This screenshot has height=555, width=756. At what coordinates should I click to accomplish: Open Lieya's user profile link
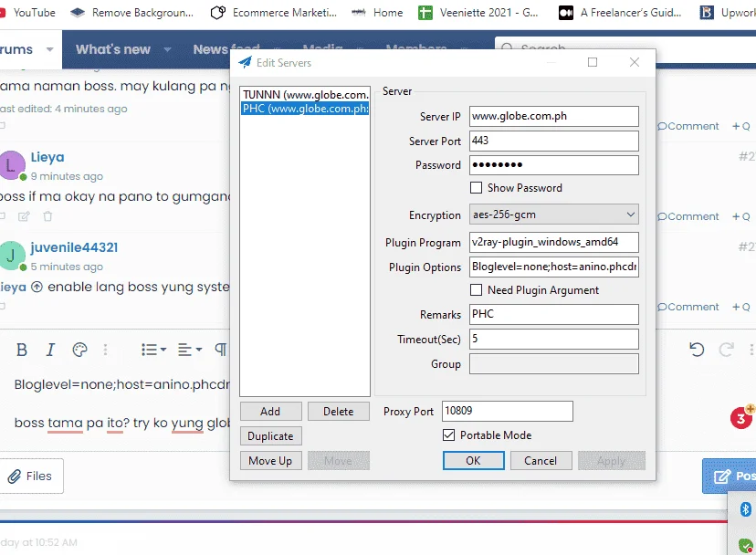click(x=47, y=157)
